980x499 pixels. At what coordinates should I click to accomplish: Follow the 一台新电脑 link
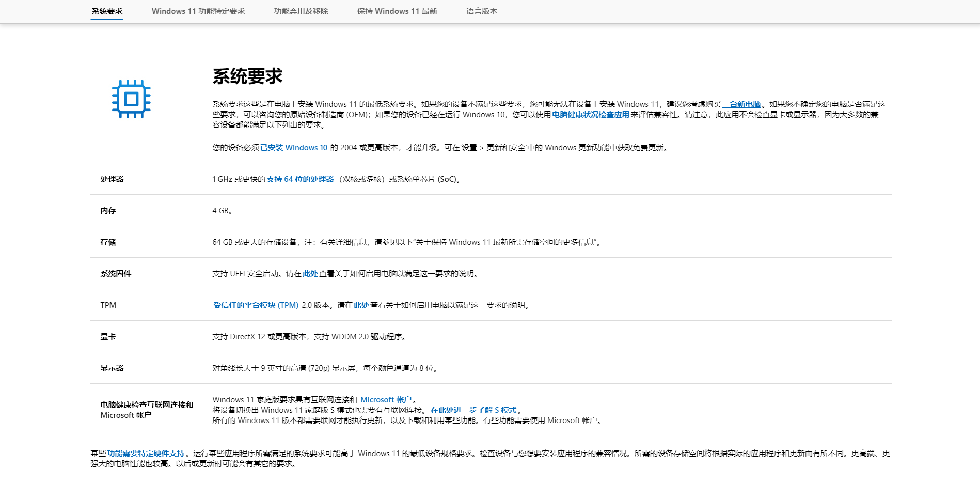[x=741, y=104]
